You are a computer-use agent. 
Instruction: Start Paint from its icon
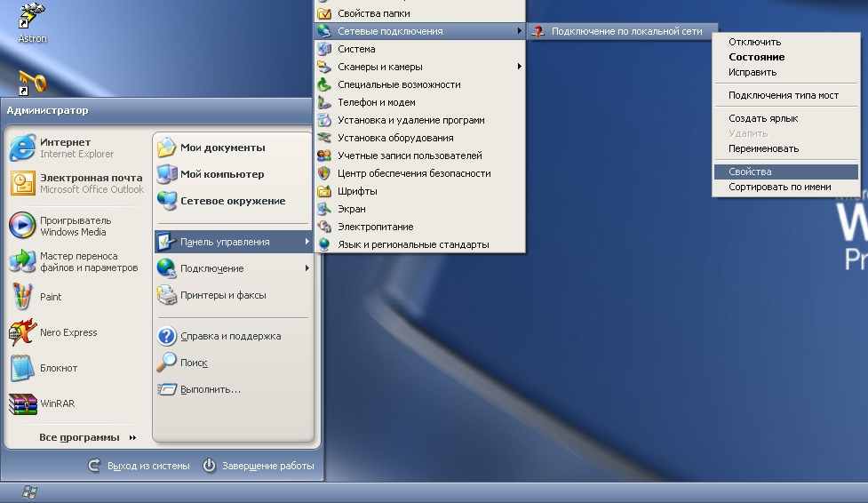(23, 296)
